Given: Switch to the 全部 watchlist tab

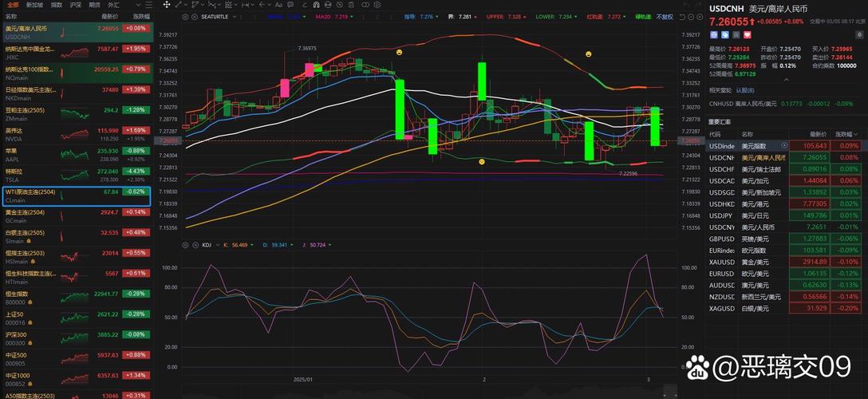Looking at the screenshot, I should (13, 5).
